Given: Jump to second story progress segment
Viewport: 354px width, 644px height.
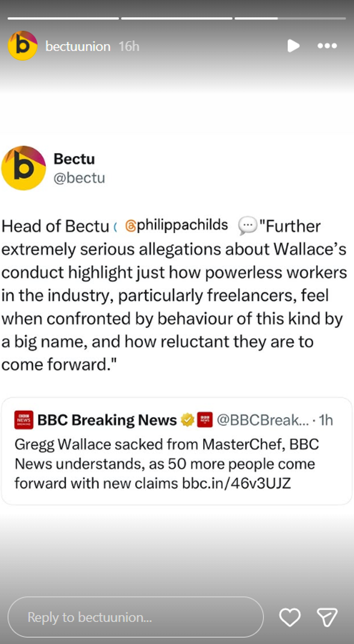Looking at the screenshot, I should pyautogui.click(x=177, y=18).
